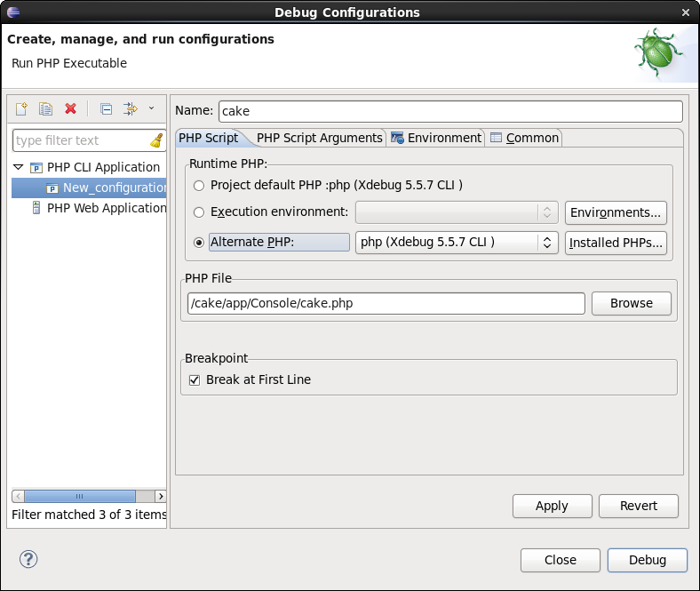Click the PHP CLI Application type icon

click(36, 167)
